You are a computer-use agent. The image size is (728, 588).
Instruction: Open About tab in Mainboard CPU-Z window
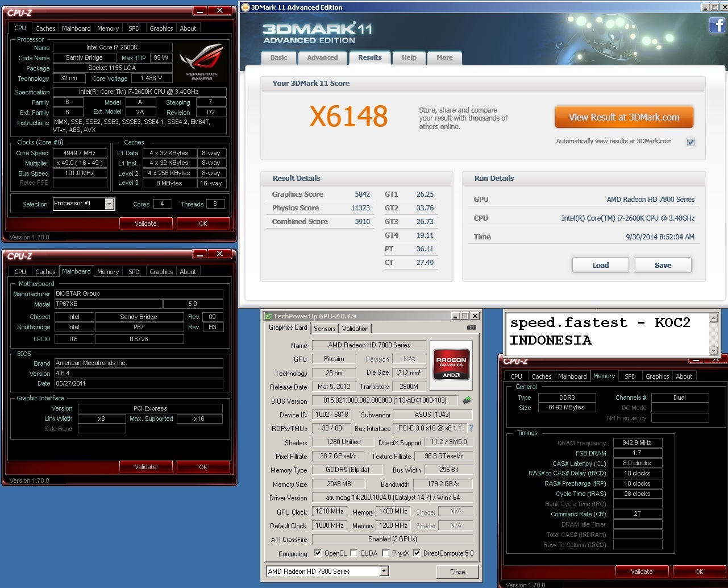pos(188,272)
